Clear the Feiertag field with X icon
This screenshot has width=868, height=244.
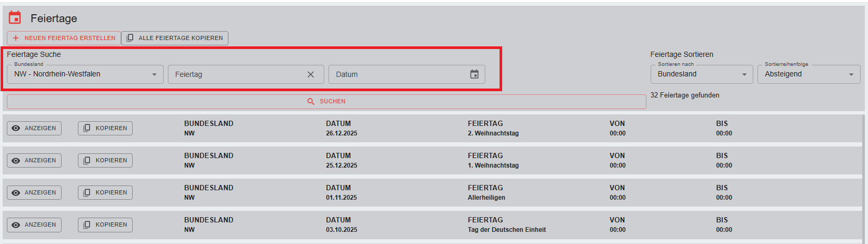pyautogui.click(x=311, y=74)
